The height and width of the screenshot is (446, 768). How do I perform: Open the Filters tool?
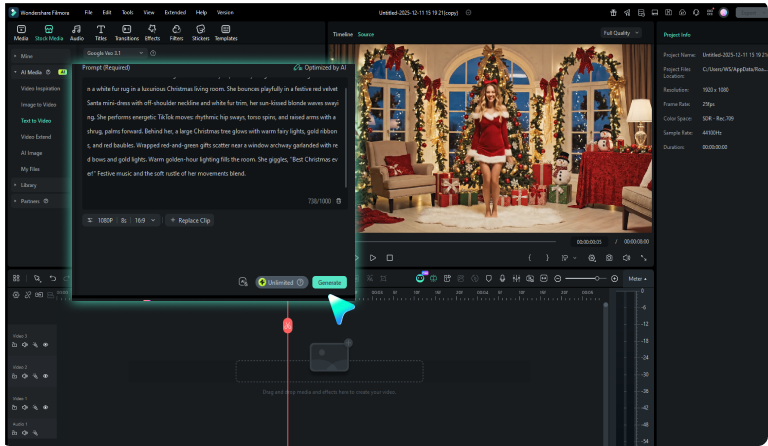coord(176,32)
